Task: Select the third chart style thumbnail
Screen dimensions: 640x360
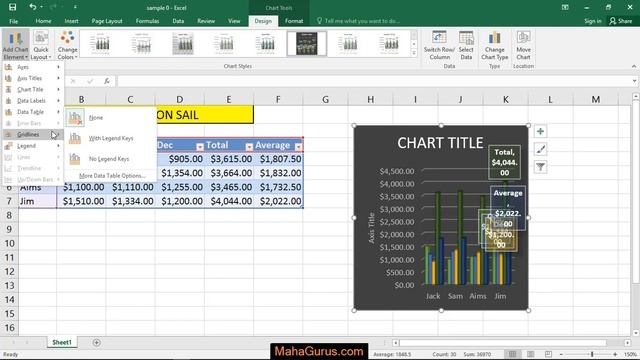Action: click(183, 43)
